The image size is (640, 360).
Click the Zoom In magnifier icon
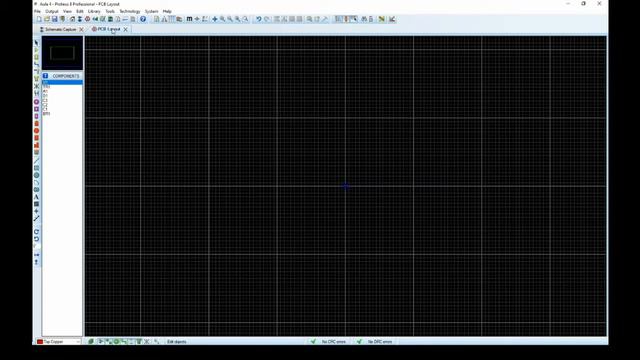[x=222, y=19]
